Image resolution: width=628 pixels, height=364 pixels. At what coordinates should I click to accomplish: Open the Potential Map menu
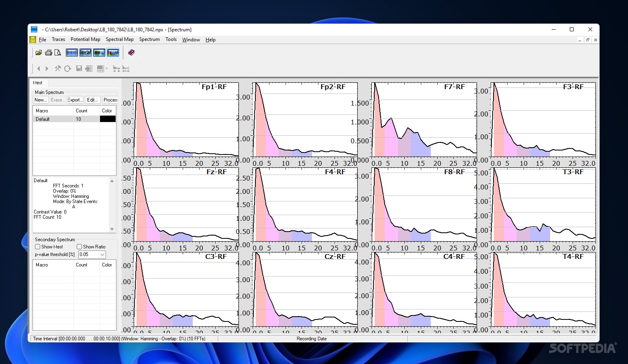point(86,39)
